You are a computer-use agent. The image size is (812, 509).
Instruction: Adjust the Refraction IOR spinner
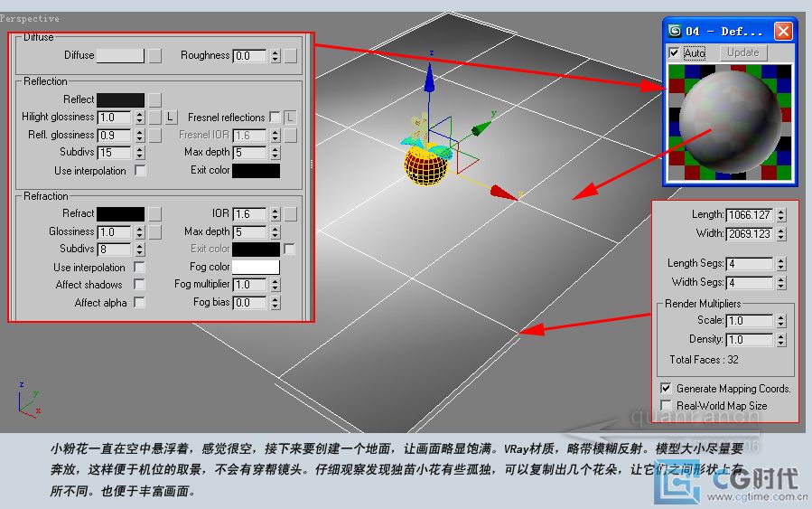click(275, 214)
